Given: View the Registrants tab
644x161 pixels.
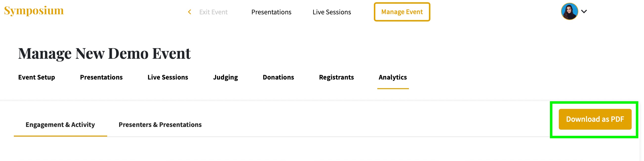Looking at the screenshot, I should pyautogui.click(x=336, y=77).
